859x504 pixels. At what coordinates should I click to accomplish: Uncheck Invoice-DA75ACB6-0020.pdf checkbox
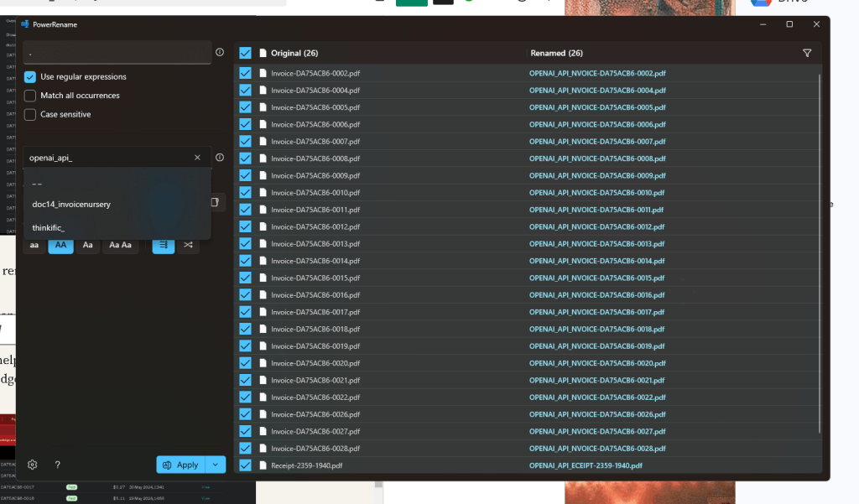coord(246,363)
